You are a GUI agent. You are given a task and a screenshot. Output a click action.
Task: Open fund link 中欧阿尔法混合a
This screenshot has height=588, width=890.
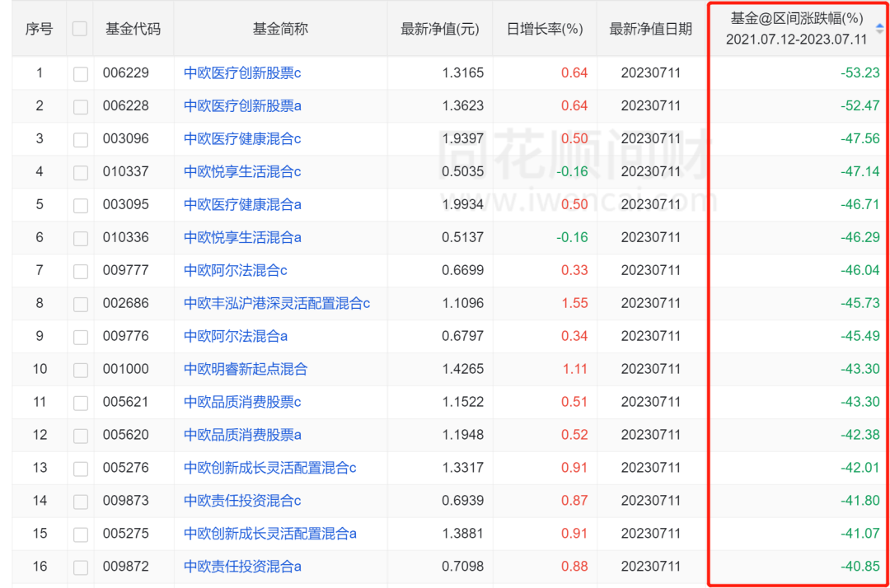coord(236,336)
